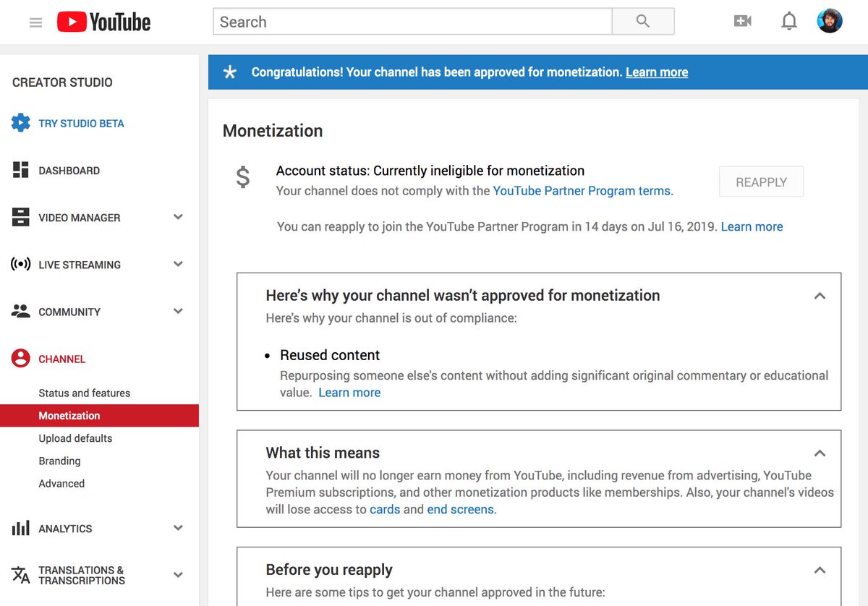Open the cards link

tap(385, 509)
